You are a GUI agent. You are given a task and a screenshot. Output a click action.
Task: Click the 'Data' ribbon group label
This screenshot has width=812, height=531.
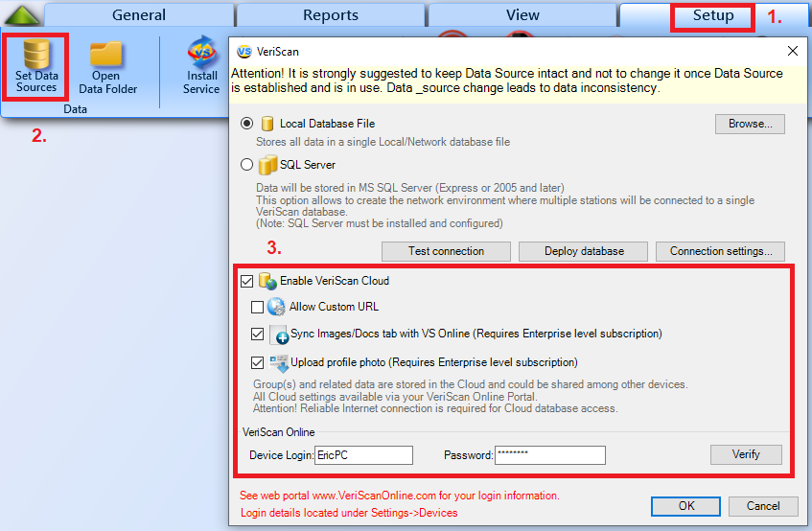click(x=75, y=108)
